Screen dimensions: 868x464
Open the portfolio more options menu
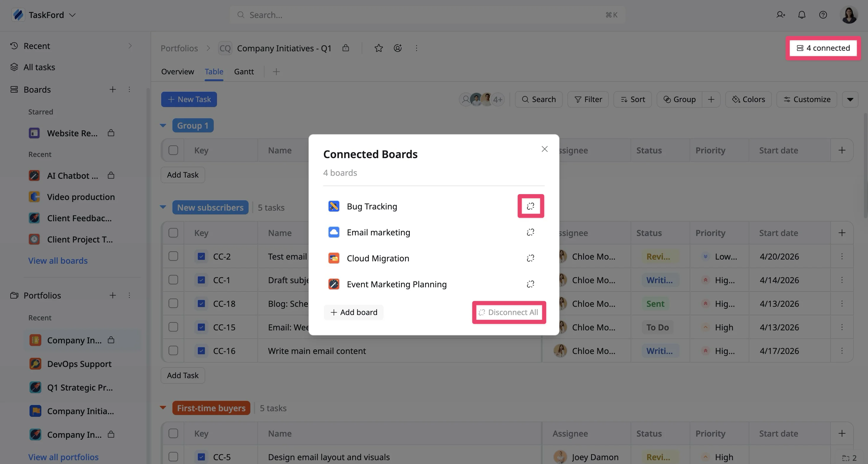tap(417, 48)
